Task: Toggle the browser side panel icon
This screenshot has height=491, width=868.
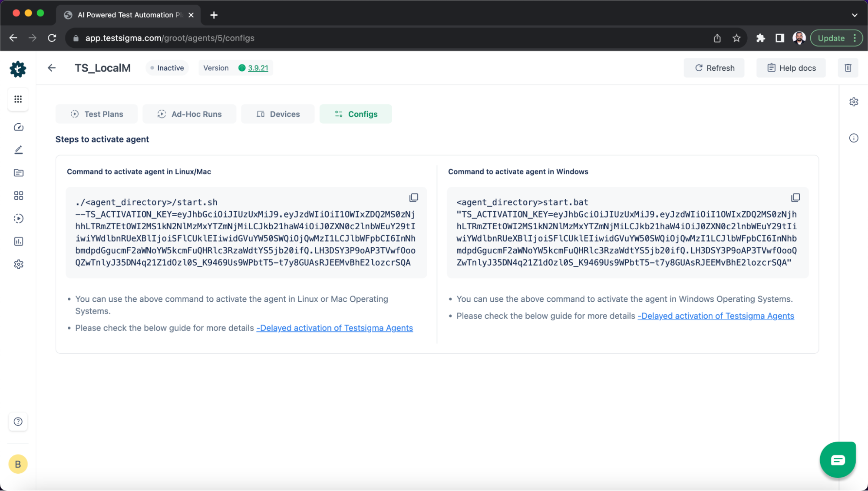Action: 780,38
